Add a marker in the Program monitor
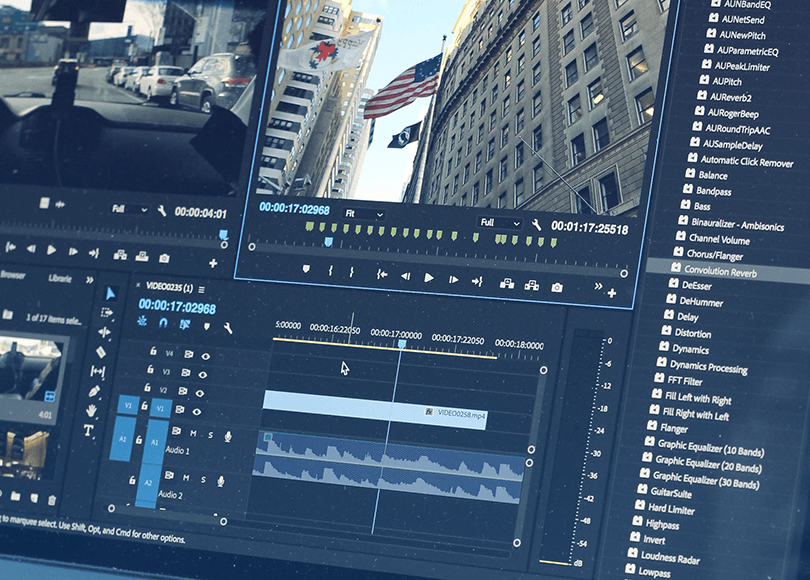 pyautogui.click(x=306, y=269)
